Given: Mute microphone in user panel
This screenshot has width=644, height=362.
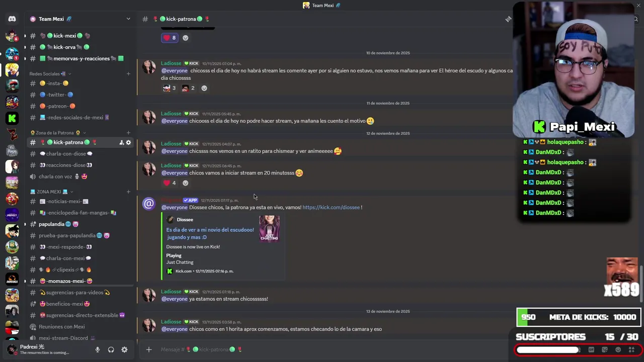Looking at the screenshot, I should (x=98, y=349).
